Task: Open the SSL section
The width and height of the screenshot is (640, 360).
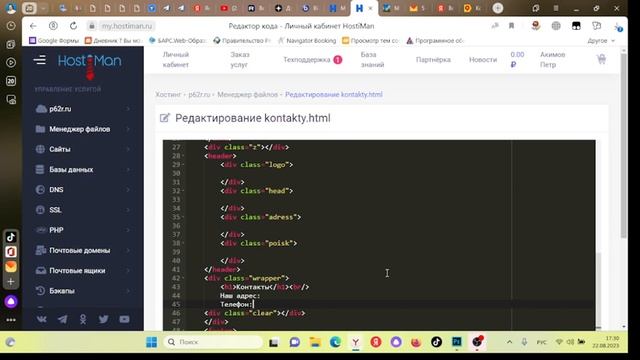Action: [55, 210]
